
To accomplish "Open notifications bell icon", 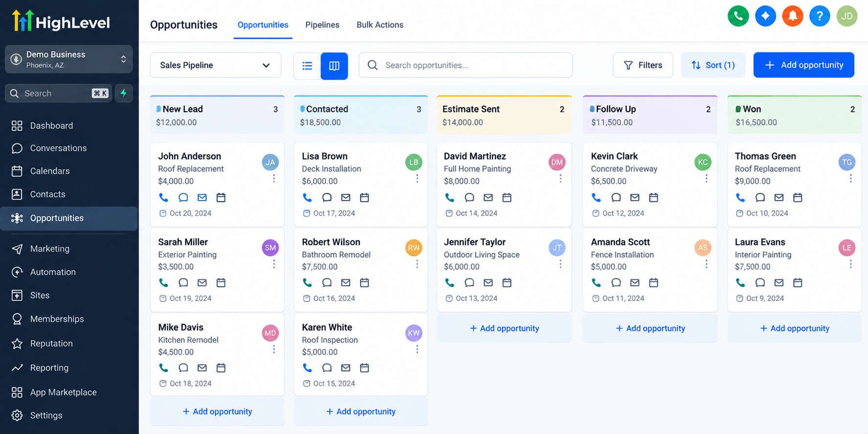I will 792,16.
